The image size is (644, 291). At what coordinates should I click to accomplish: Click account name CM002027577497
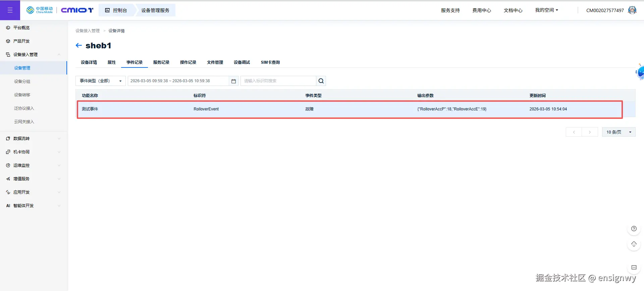pos(605,10)
